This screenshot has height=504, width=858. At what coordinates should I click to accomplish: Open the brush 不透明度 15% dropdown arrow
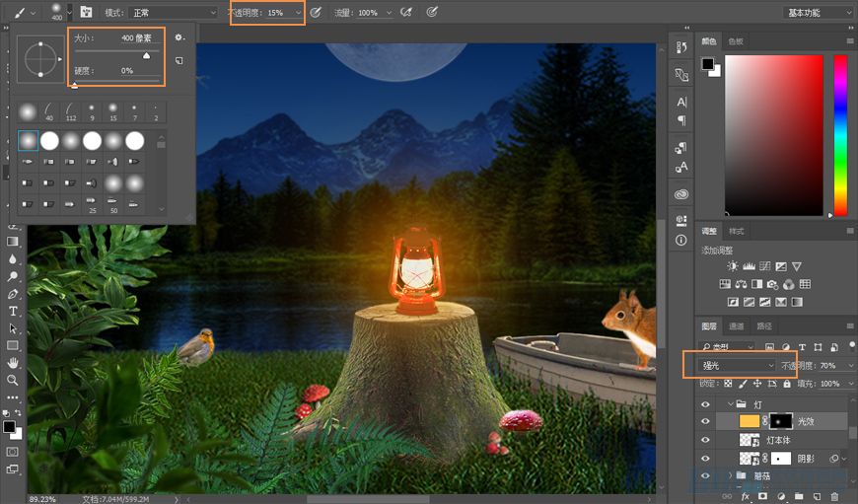[x=298, y=12]
